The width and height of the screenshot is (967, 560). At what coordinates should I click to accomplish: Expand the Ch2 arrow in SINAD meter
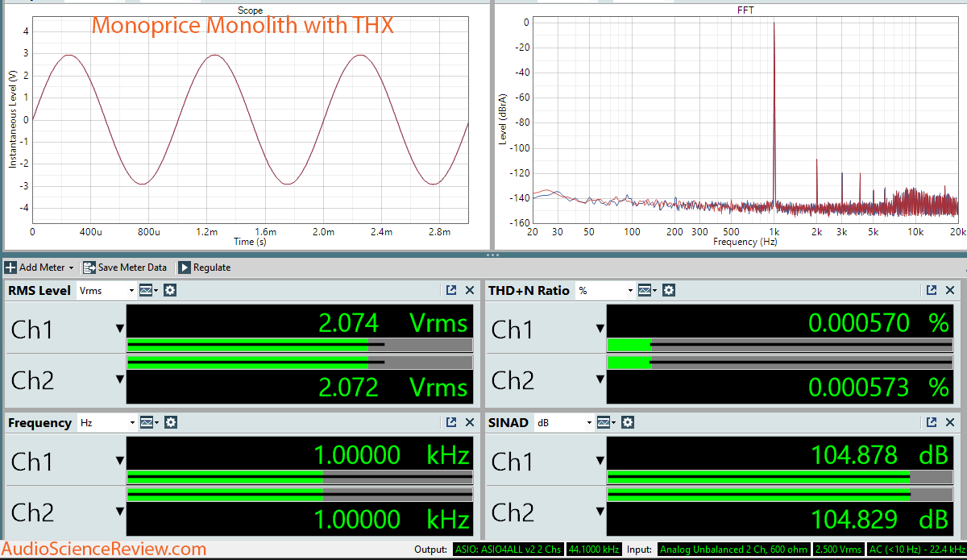(x=600, y=511)
